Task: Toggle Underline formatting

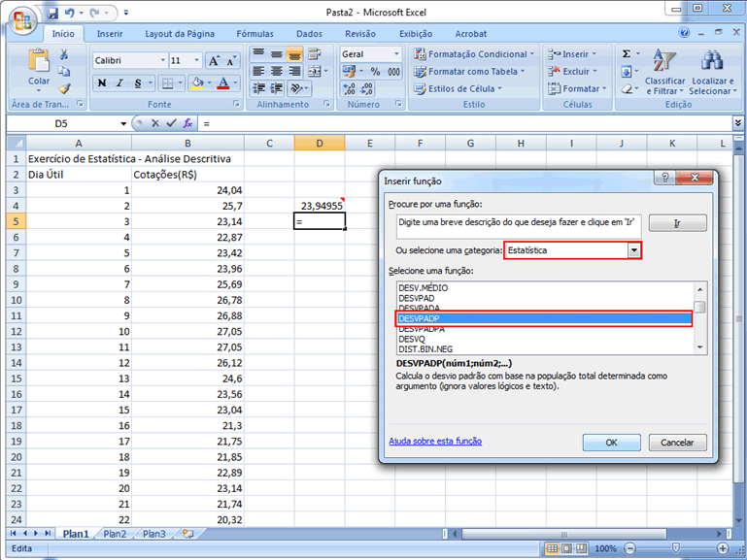Action: [137, 83]
